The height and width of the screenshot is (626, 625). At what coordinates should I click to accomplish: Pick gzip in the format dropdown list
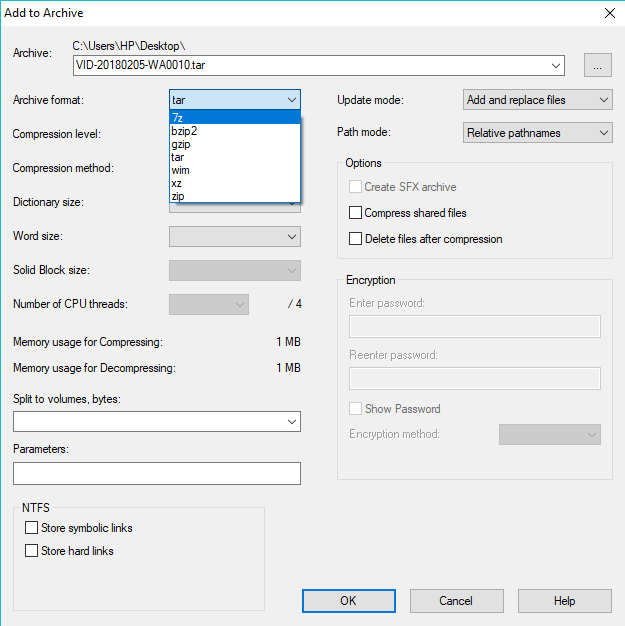pos(234,144)
